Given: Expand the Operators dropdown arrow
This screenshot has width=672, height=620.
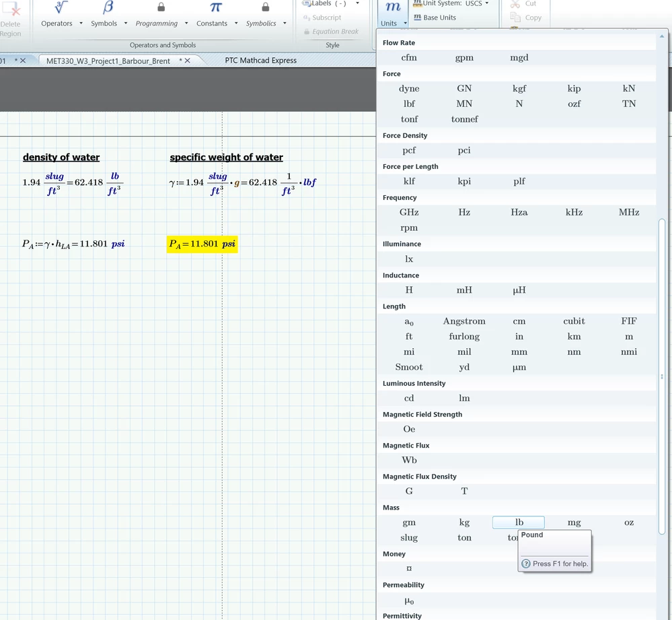Looking at the screenshot, I should click(x=81, y=24).
